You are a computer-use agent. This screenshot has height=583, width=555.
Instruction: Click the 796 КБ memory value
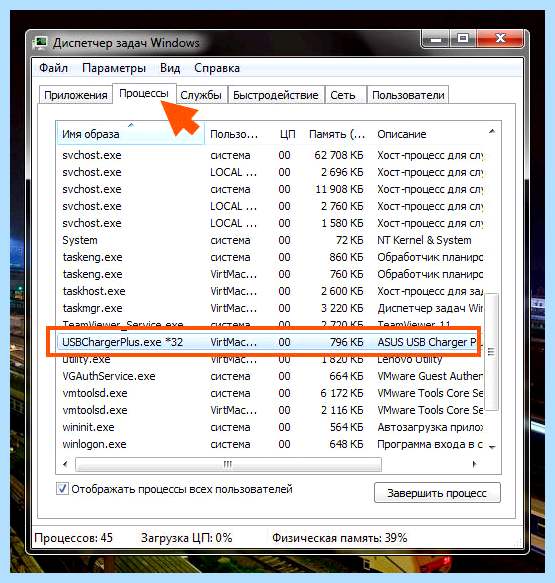tap(346, 342)
